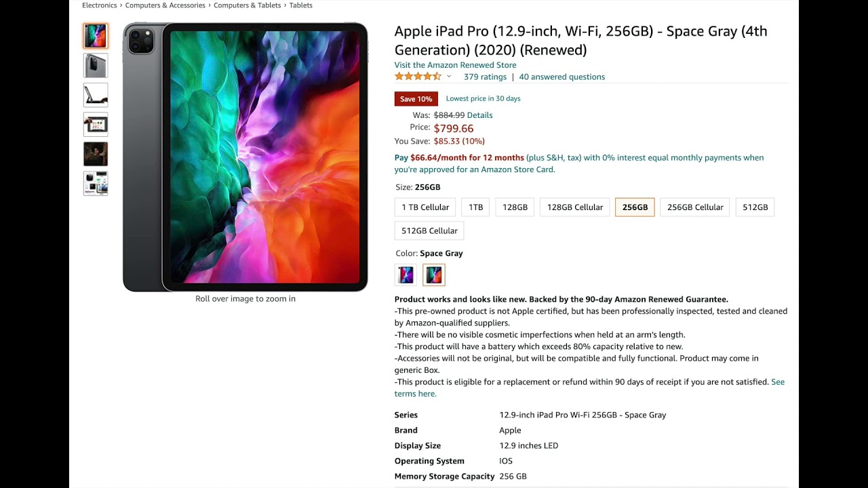Image resolution: width=868 pixels, height=488 pixels.
Task: Select the 512GB Cellular size option
Action: click(x=429, y=230)
